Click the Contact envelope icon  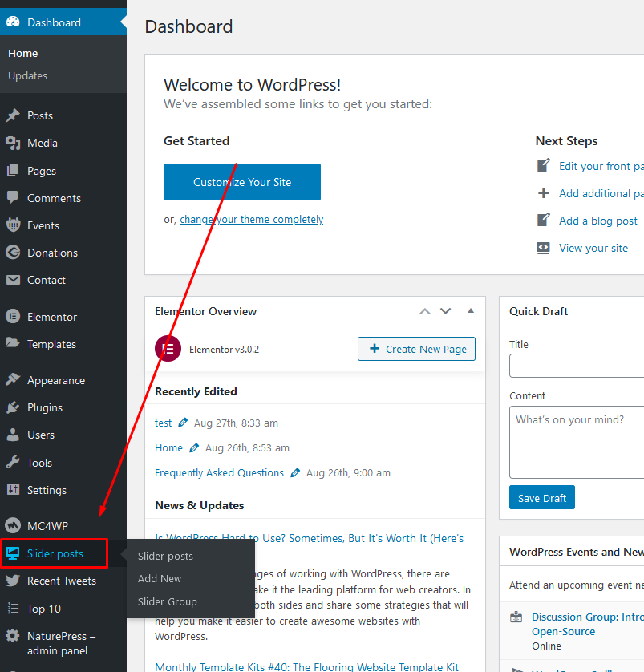pyautogui.click(x=13, y=280)
